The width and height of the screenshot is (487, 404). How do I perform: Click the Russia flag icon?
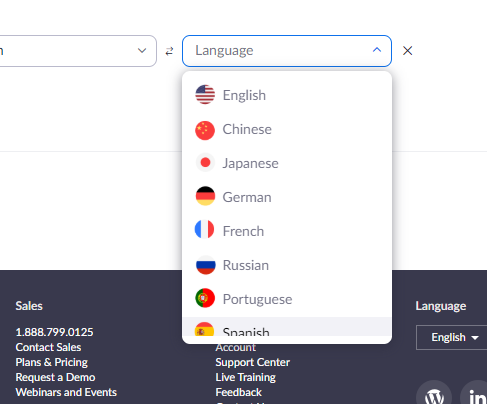pos(205,265)
